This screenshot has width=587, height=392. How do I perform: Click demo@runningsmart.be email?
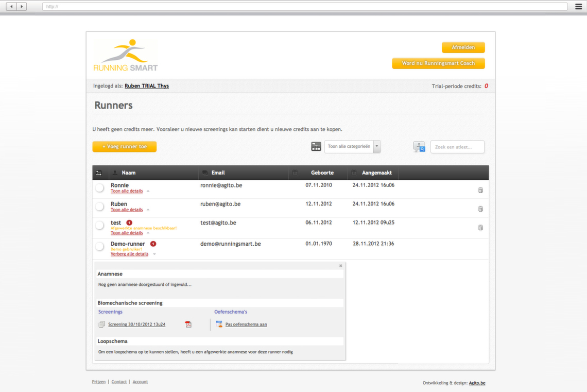(231, 244)
